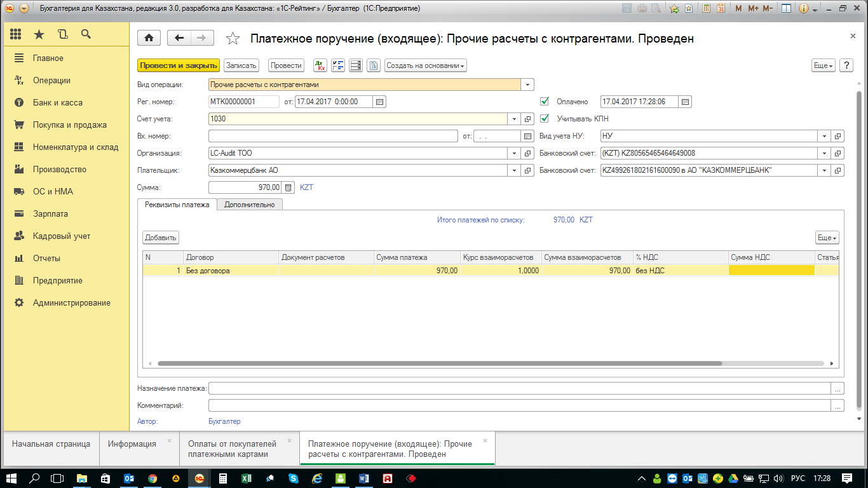Screen dimensions: 868x488
Task: Add the document to favorites with the star
Action: 233,39
